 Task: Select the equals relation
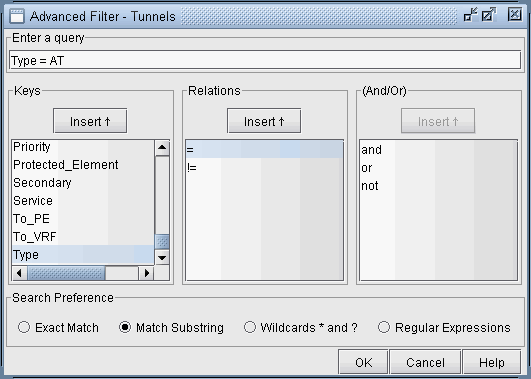point(264,149)
